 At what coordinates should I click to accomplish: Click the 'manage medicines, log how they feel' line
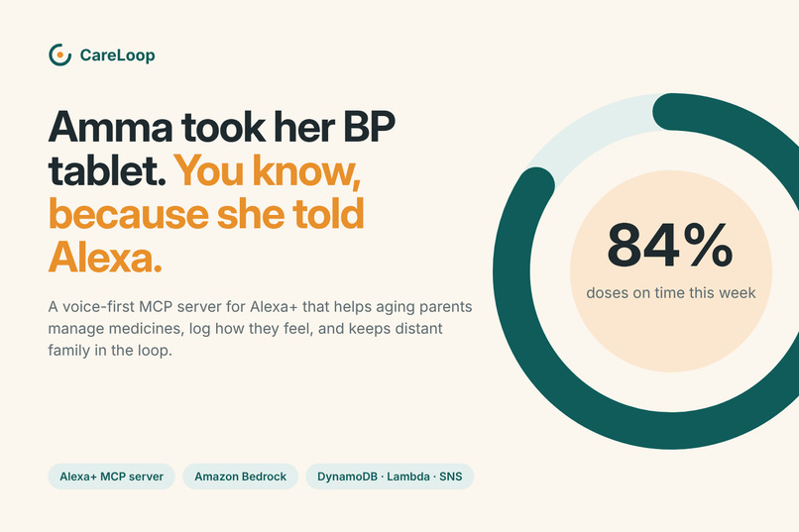click(x=245, y=329)
